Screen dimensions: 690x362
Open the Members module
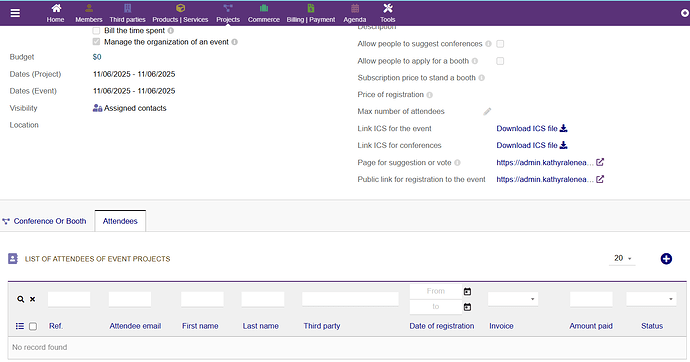pyautogui.click(x=88, y=13)
